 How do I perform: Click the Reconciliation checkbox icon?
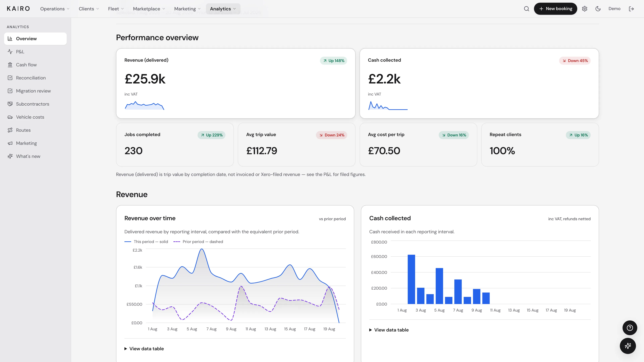(10, 78)
